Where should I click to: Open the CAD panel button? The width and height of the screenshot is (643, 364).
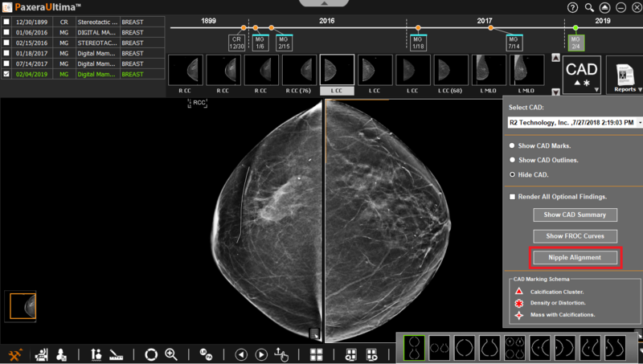581,74
